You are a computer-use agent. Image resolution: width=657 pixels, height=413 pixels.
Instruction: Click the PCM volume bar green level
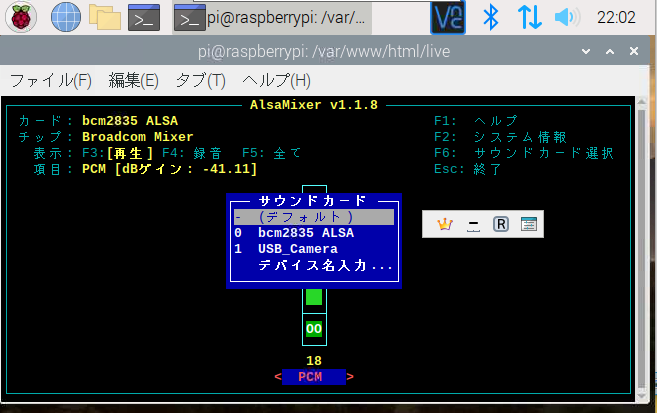tap(314, 297)
